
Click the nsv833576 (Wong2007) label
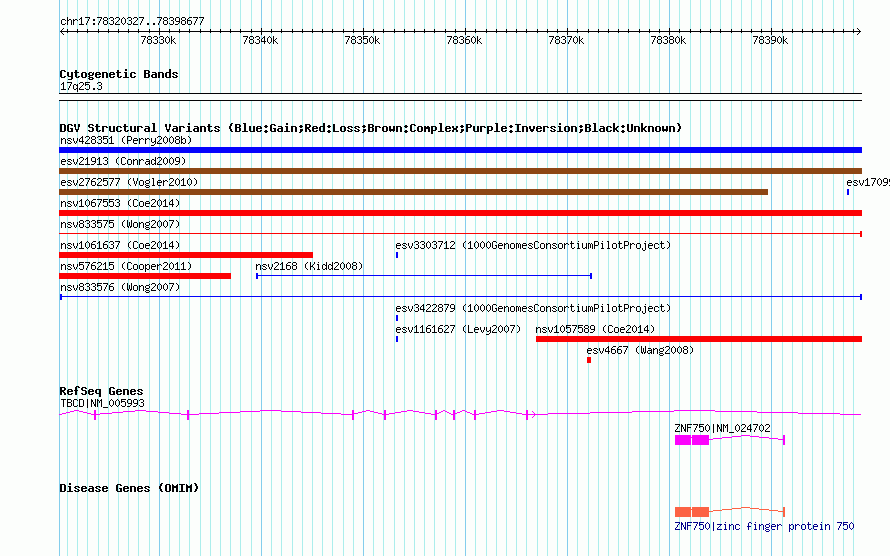[120, 287]
